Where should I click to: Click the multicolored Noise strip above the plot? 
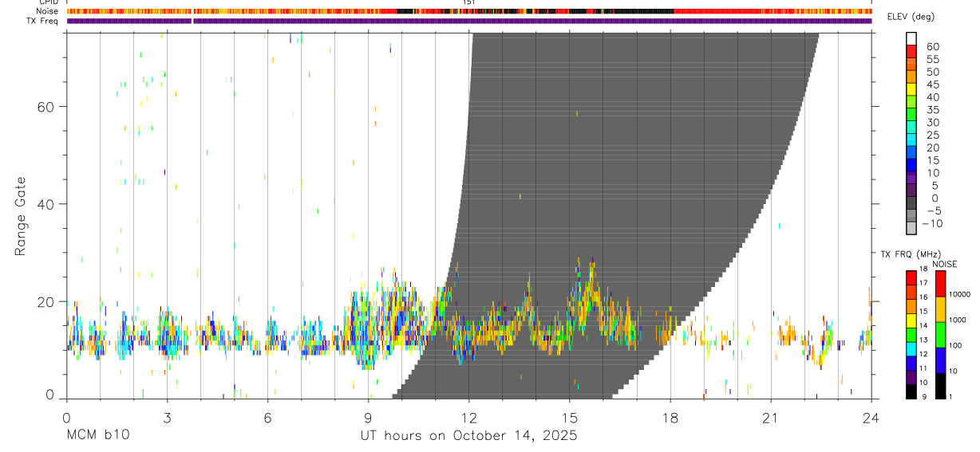[x=469, y=11]
